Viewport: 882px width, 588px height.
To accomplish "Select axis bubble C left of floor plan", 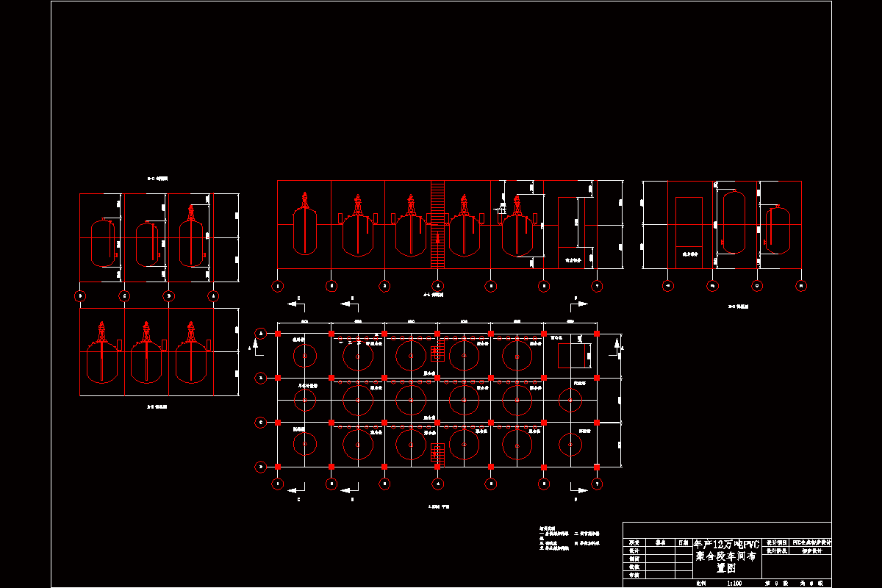I will click(260, 422).
